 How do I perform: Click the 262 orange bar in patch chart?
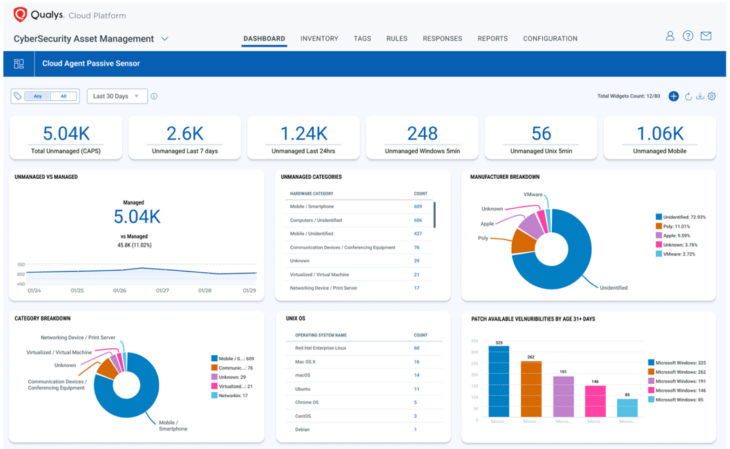pos(531,389)
